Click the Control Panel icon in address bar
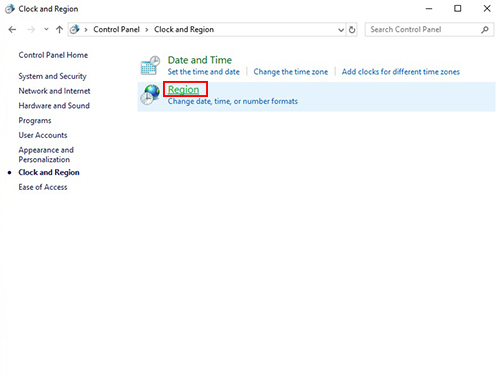Screen dimensions: 500x375 click(75, 29)
